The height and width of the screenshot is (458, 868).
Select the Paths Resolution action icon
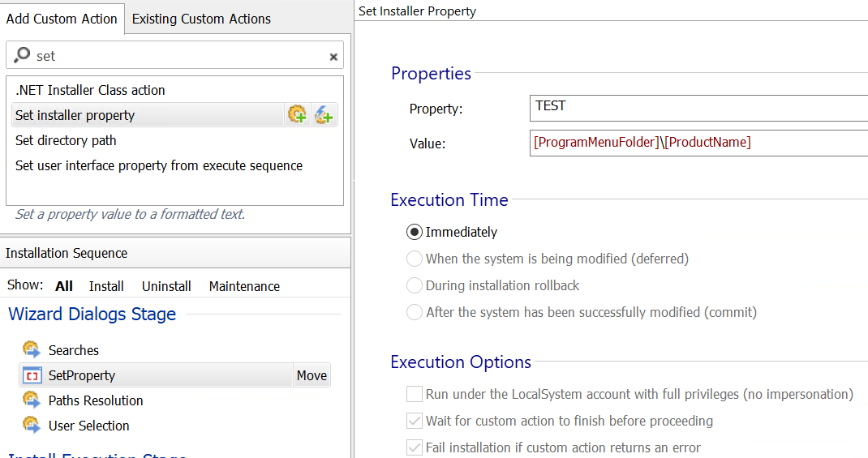pyautogui.click(x=32, y=400)
